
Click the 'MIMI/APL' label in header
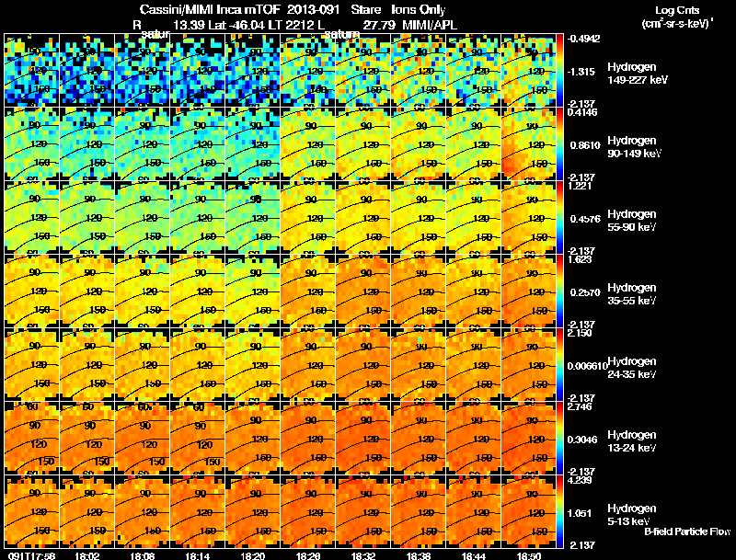[x=430, y=25]
